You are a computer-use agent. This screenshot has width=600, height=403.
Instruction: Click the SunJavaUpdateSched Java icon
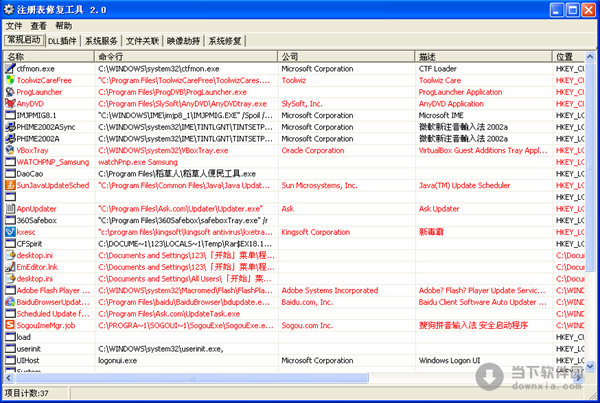pos(9,185)
